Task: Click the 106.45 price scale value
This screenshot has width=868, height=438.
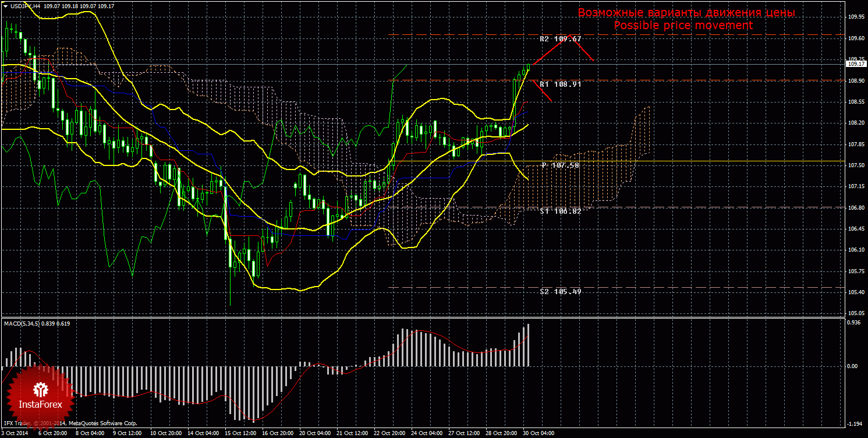Action: 856,229
